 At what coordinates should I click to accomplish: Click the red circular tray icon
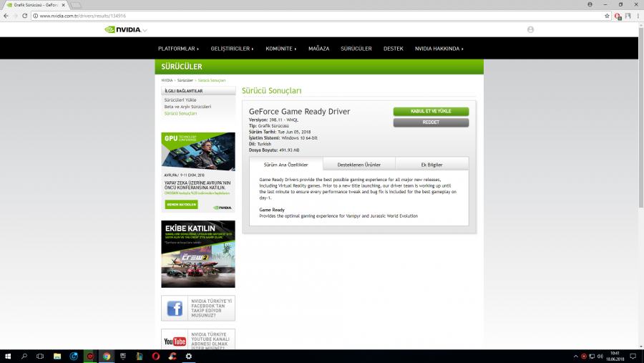pos(584,357)
